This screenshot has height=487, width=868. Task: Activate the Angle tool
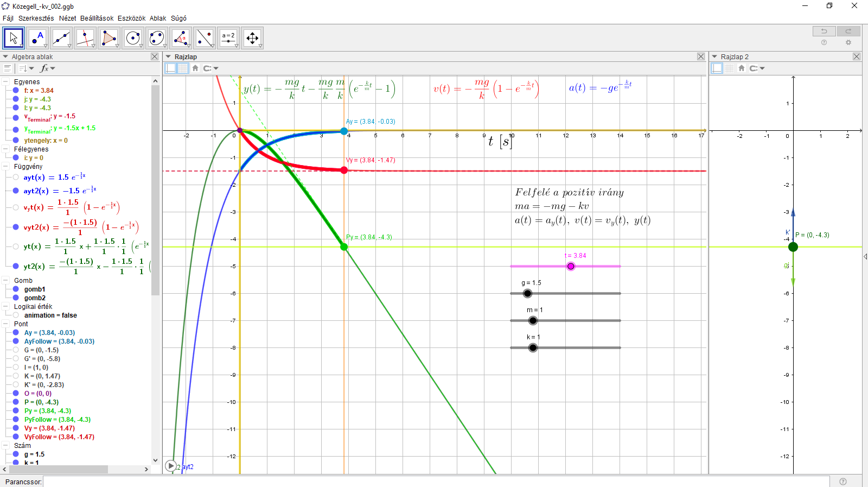click(181, 38)
